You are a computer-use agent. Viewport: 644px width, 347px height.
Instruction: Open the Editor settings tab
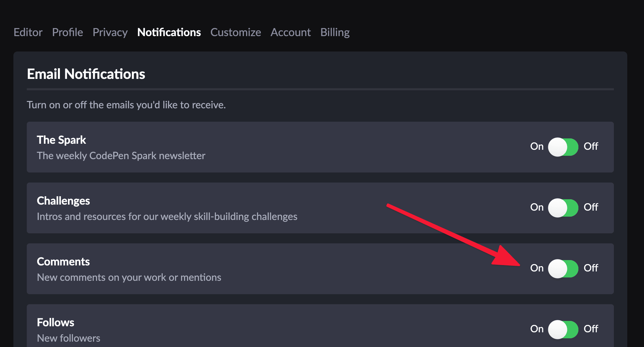coord(28,32)
